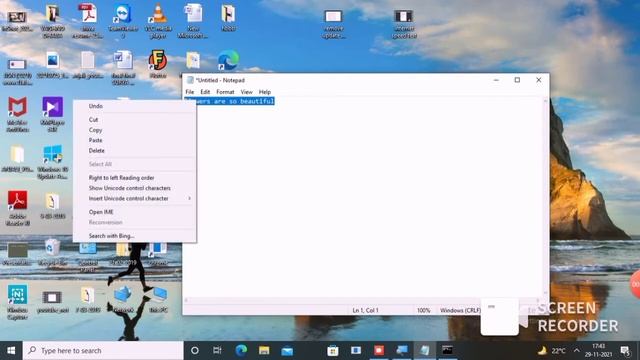Select the Word document icon on desktop
Viewport: 640px width, 360px height.
click(123, 67)
